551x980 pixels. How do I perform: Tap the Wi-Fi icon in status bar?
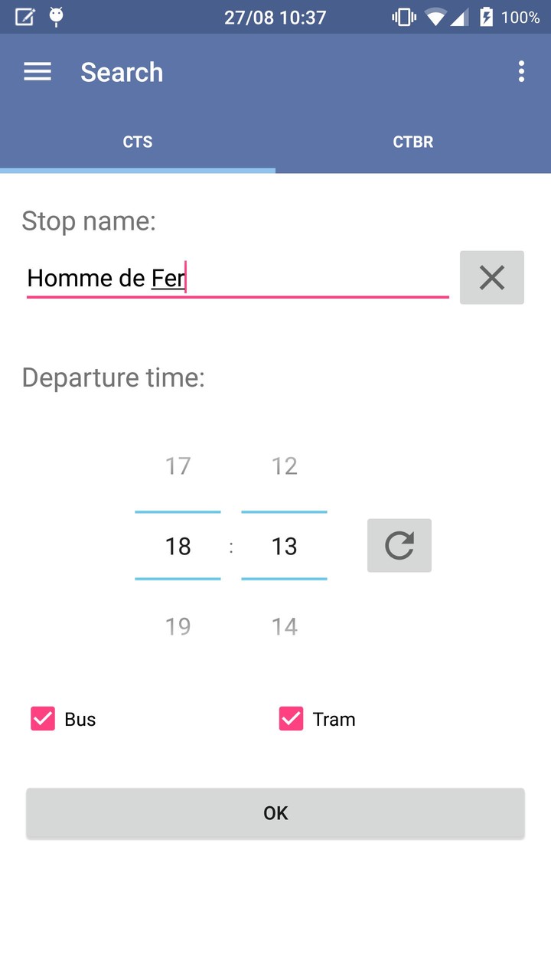click(435, 17)
